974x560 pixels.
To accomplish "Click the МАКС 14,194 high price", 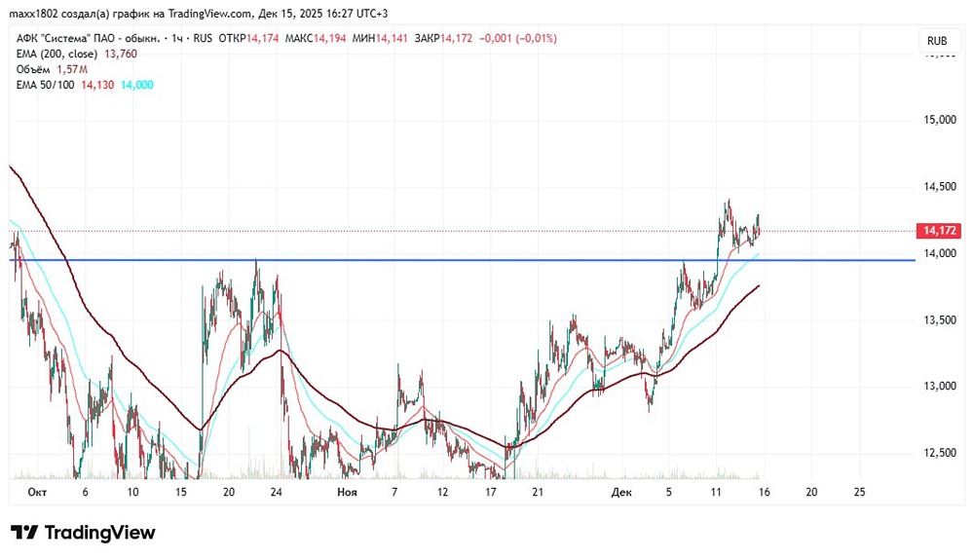I will [316, 39].
